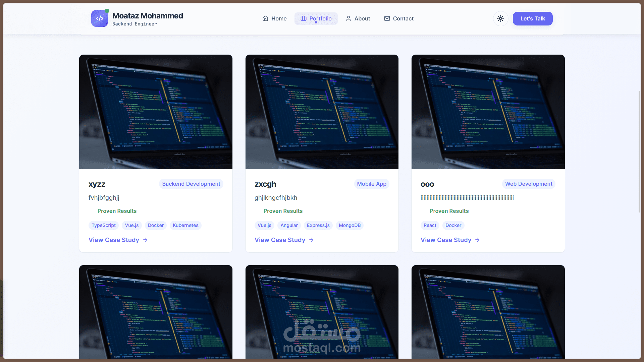Image resolution: width=644 pixels, height=362 pixels.
Task: Open View Case Study for xyzz
Action: point(114,240)
